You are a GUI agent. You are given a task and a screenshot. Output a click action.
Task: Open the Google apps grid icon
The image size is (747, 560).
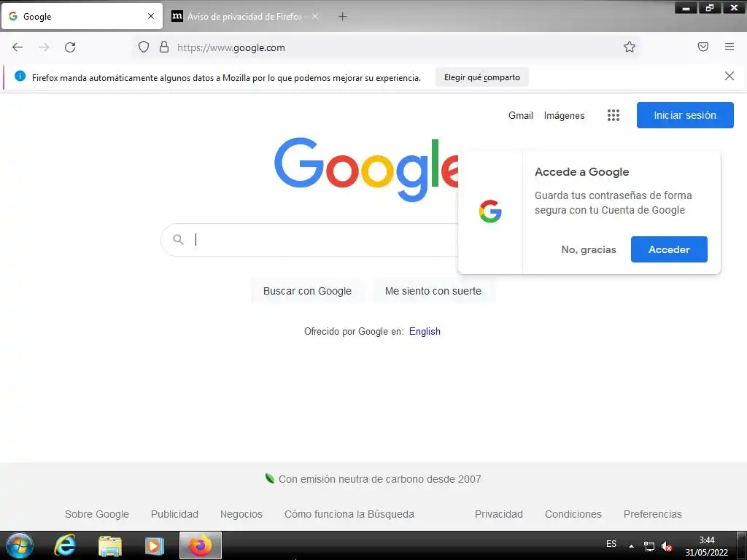[x=614, y=115]
